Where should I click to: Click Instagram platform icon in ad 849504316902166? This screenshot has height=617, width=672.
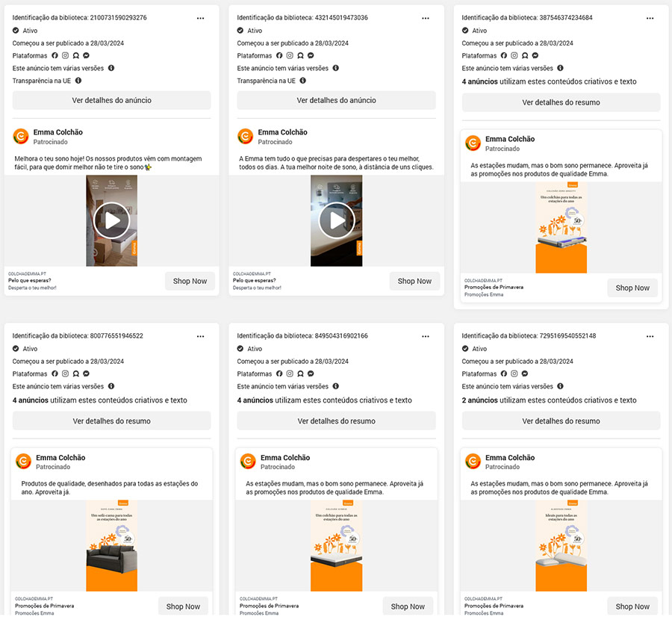coord(290,373)
